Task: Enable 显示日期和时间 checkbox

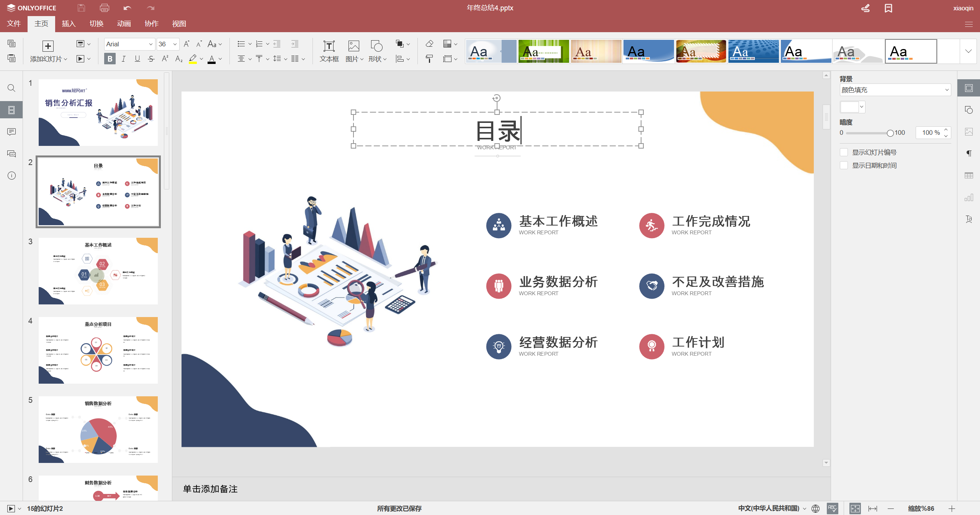Action: point(844,165)
